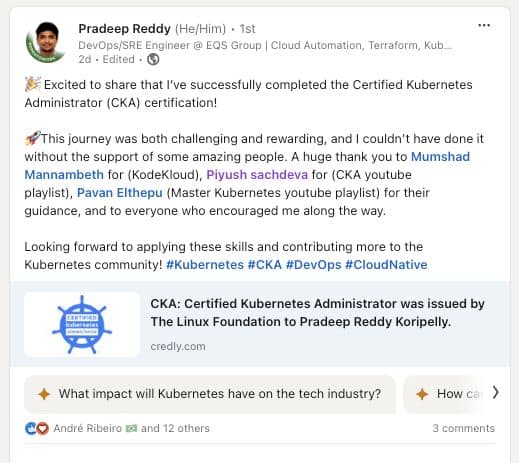Show next suggested questions with right chevron
This screenshot has width=519, height=463.
tap(495, 392)
